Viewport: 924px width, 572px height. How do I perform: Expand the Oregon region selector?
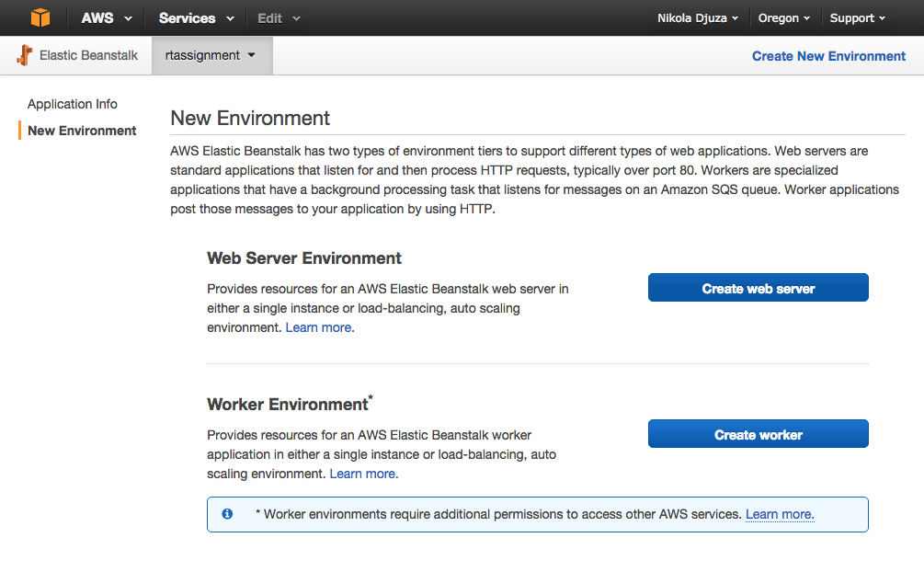click(784, 18)
